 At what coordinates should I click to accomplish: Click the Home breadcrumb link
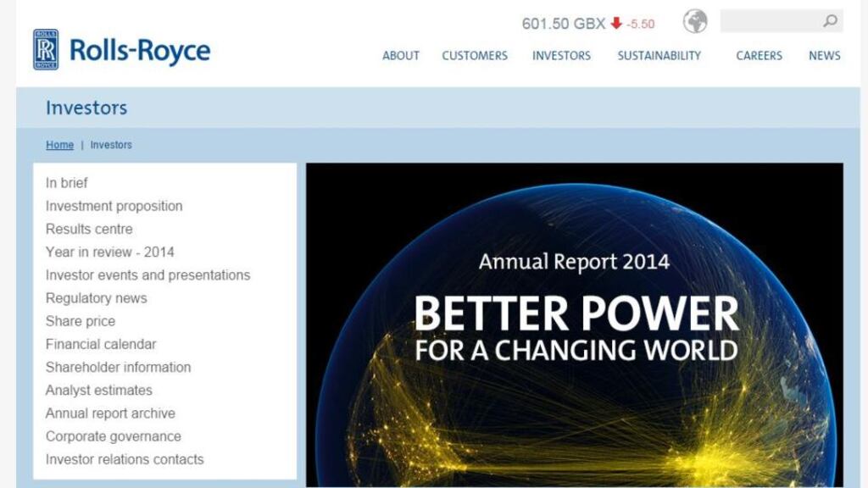(x=59, y=145)
